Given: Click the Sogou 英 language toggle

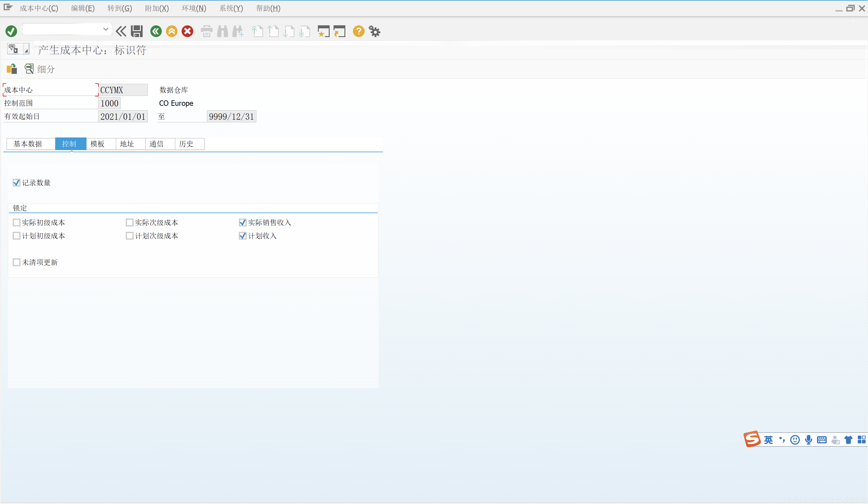Looking at the screenshot, I should click(x=768, y=439).
